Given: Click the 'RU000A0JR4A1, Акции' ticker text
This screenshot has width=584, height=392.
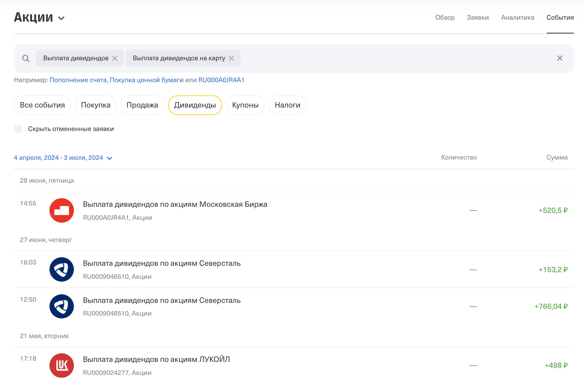Looking at the screenshot, I should [x=118, y=218].
